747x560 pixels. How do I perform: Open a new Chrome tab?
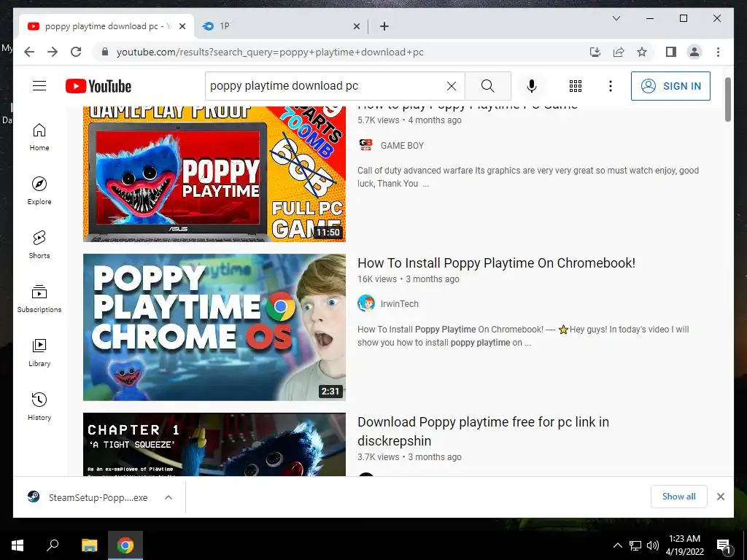pos(384,27)
